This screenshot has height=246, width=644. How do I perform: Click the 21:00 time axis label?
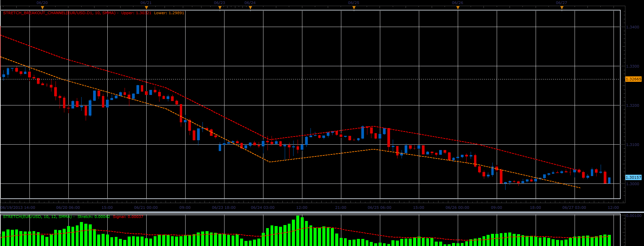[x=341, y=207]
